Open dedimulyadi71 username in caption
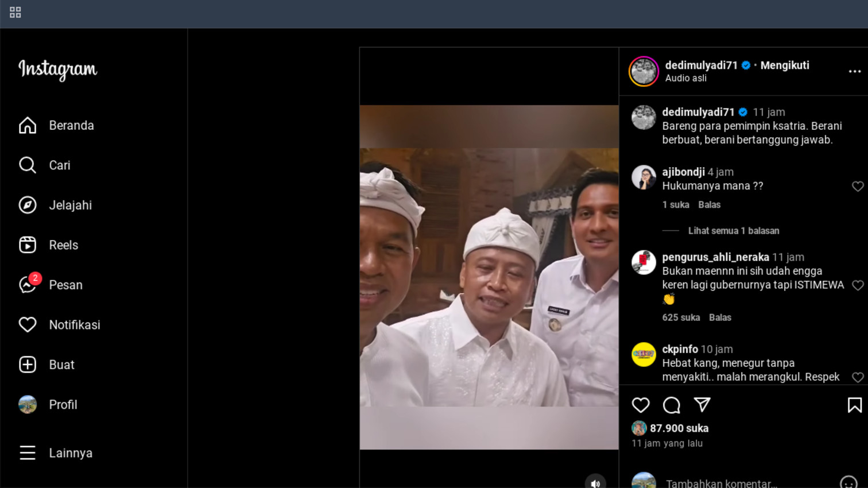 point(698,112)
